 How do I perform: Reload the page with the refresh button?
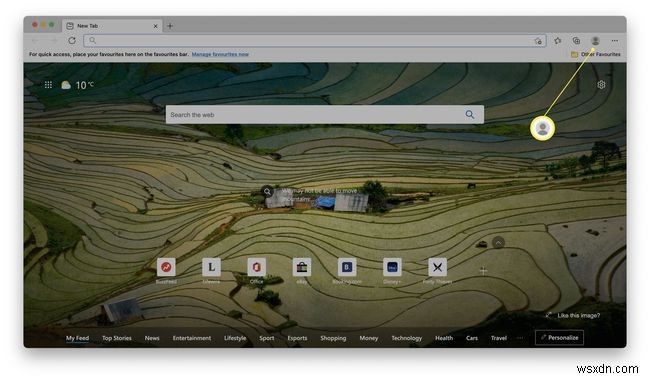(x=72, y=41)
